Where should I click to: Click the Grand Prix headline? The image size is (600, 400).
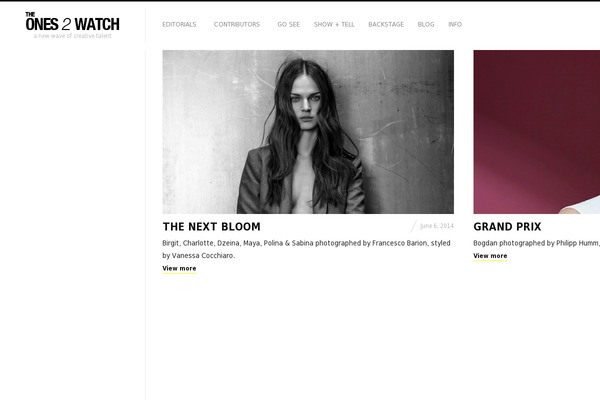[507, 227]
